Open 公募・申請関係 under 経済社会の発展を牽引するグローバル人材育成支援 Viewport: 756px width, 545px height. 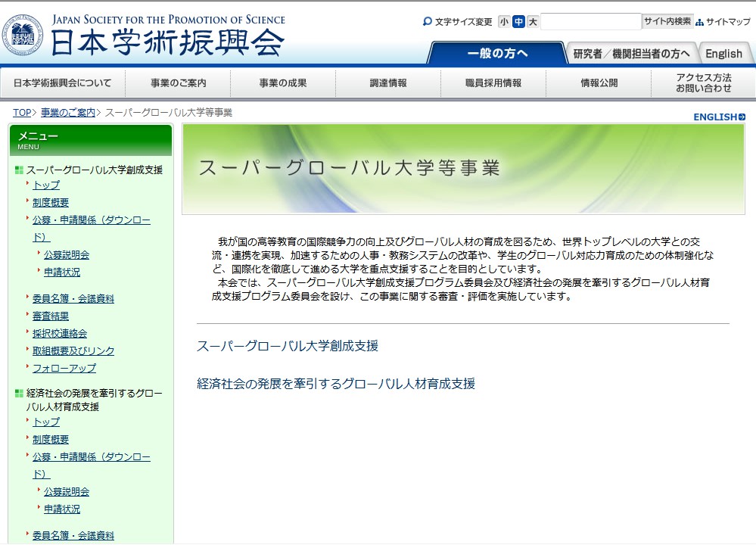91,466
